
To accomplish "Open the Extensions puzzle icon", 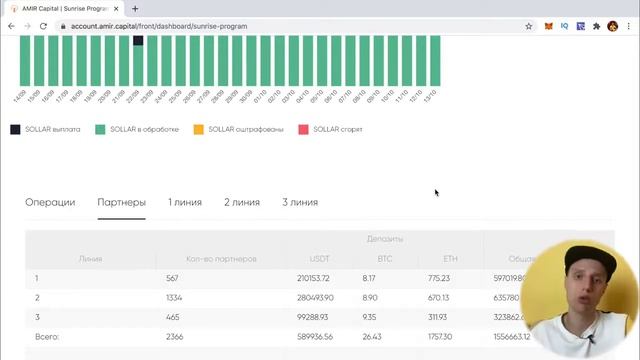I will (596, 26).
